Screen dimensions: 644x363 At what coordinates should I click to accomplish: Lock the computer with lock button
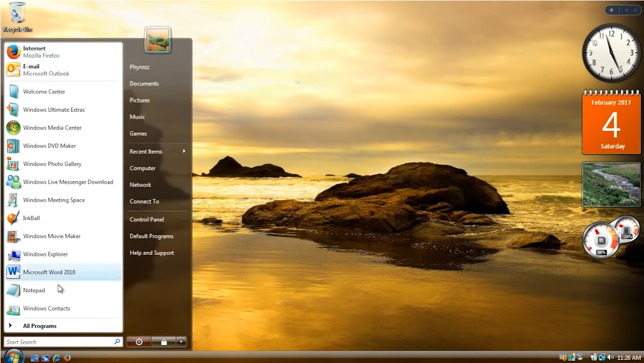coord(164,342)
